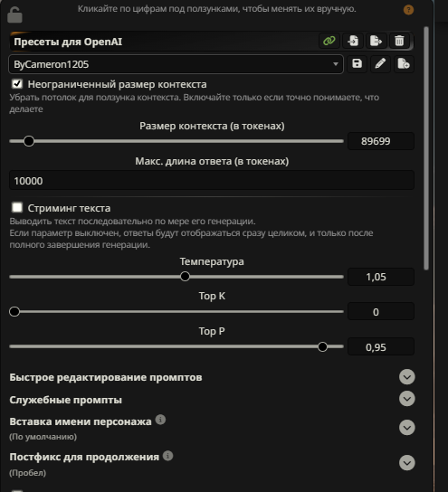Uncheck Неограниченный размер контекста checkbox

tap(17, 84)
